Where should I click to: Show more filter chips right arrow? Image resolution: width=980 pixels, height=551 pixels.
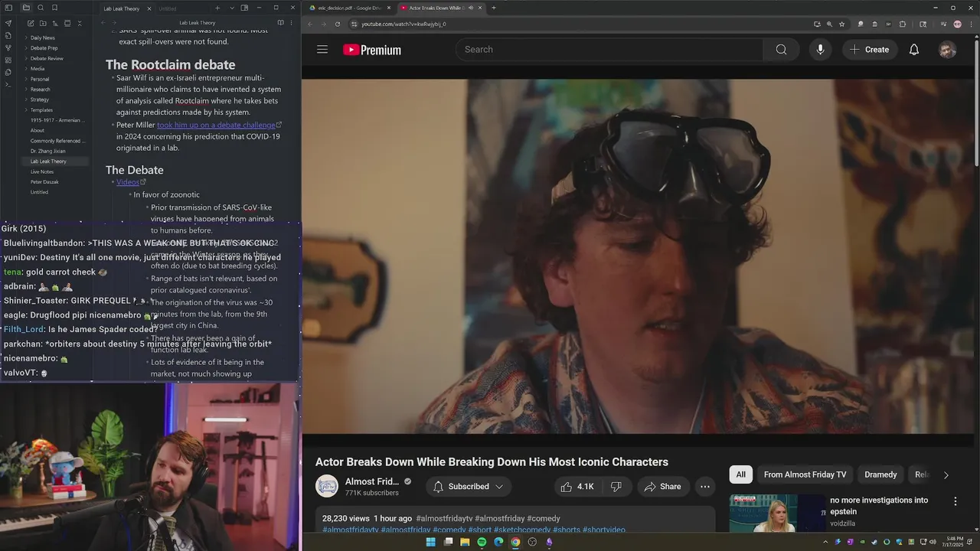(946, 475)
